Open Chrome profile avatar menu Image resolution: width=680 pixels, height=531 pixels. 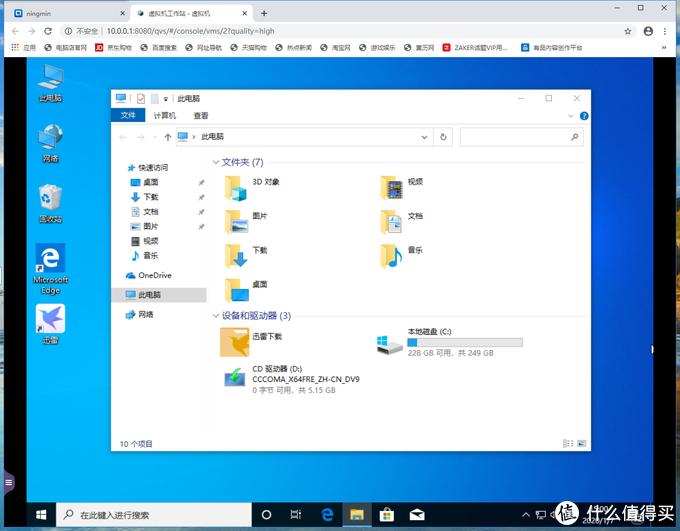pos(648,31)
